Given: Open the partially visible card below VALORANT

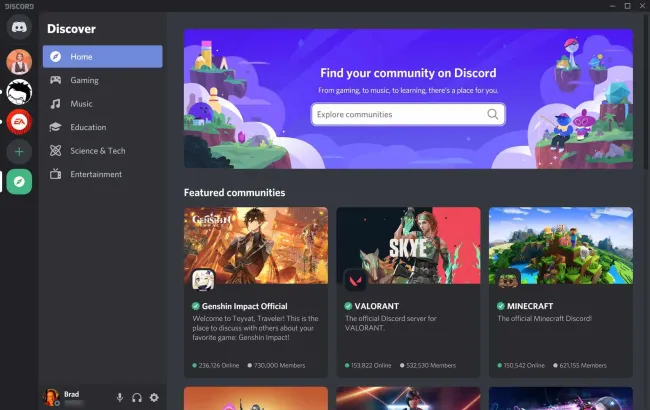Looking at the screenshot, I should click(x=408, y=398).
